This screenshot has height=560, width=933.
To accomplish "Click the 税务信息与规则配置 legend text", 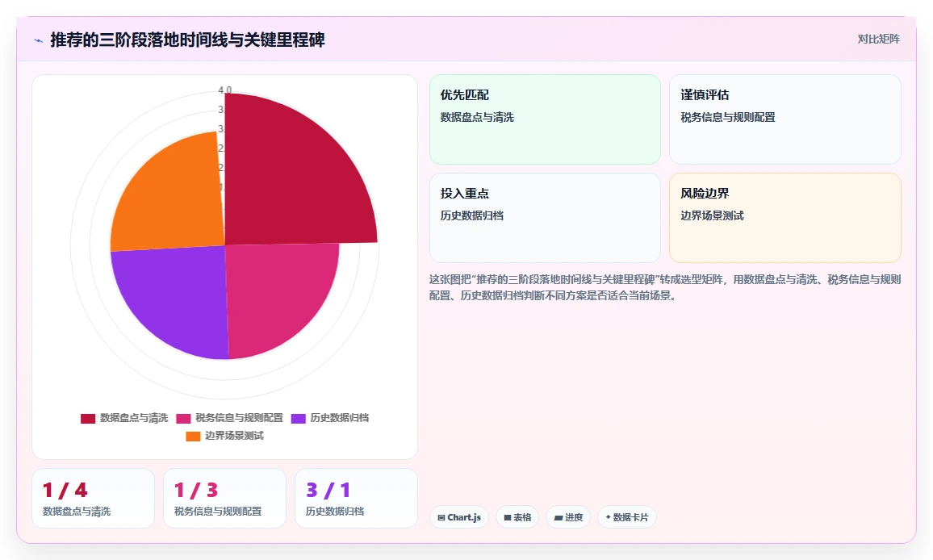I will pos(239,418).
